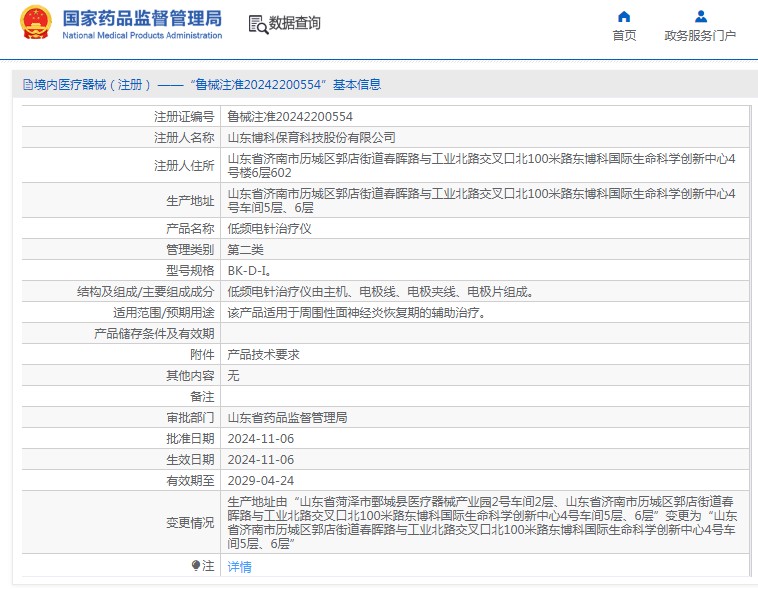Screen dimensions: 758x589
Task: Click expiry date 2029-04-24
Action: click(x=260, y=480)
